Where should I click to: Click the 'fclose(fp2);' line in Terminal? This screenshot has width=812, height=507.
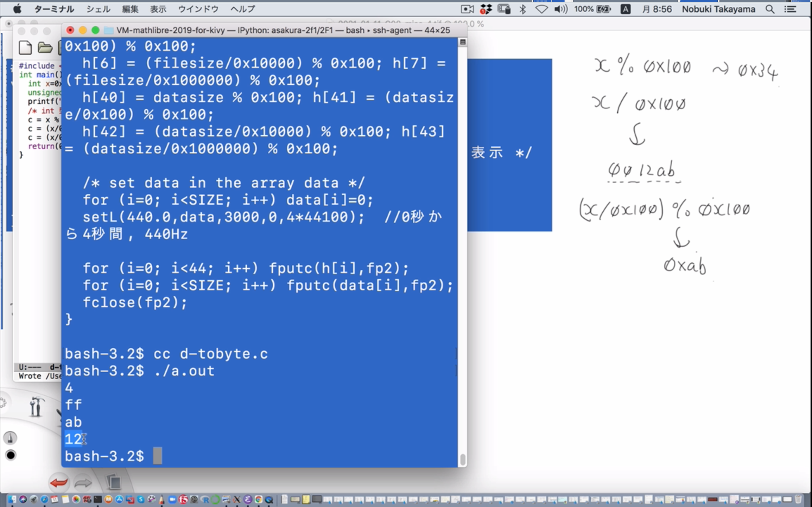[135, 302]
